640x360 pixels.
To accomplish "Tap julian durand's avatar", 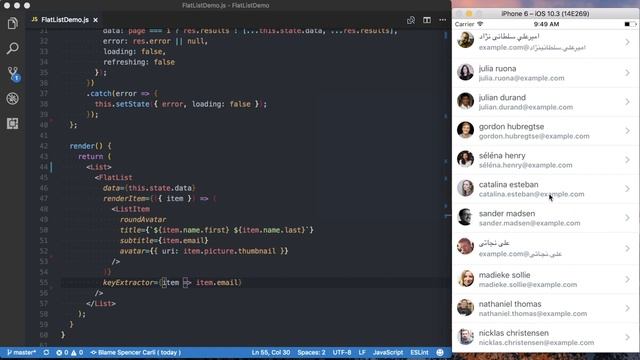I will tap(465, 102).
